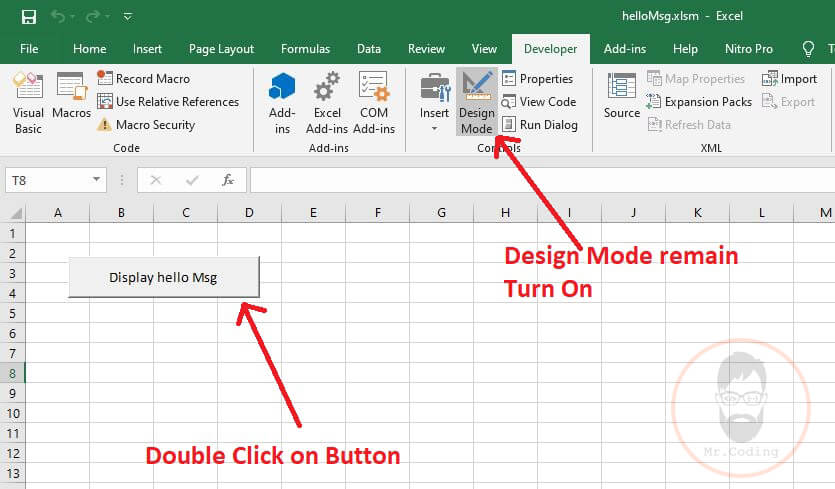Click Export XML
The image size is (835, 489).
[x=788, y=101]
